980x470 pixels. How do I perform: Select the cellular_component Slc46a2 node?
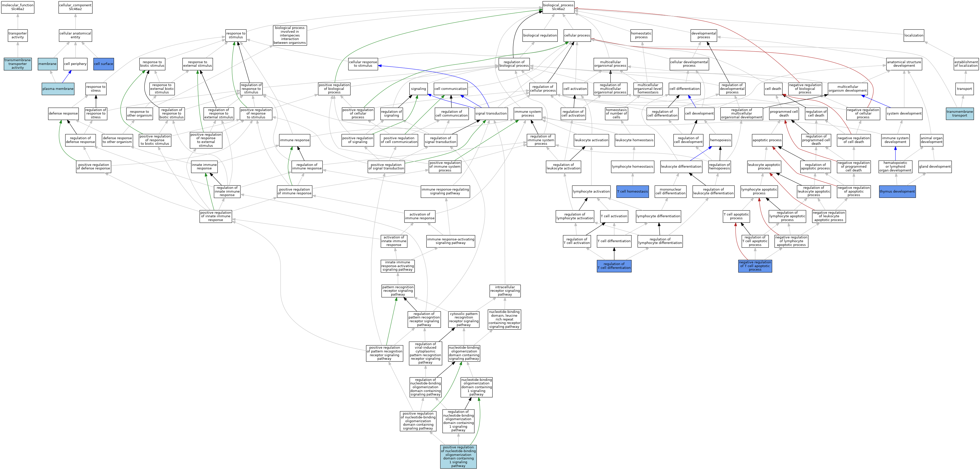(75, 7)
